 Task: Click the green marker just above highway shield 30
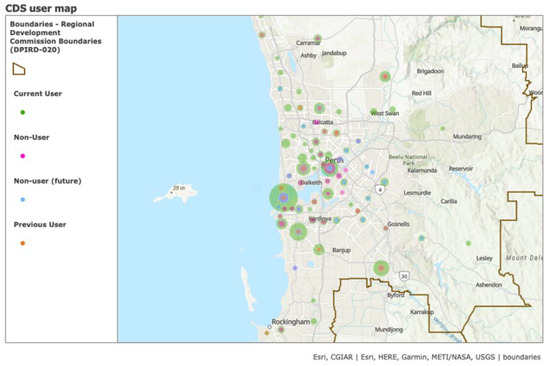tap(381, 268)
